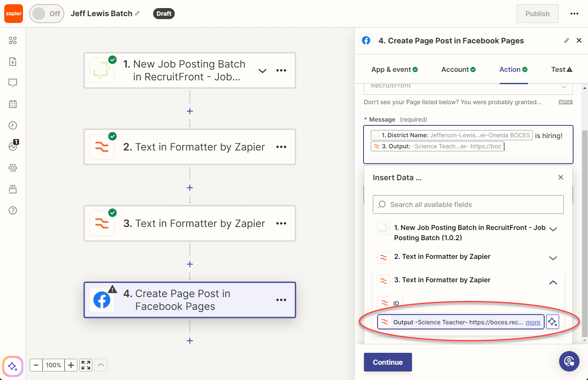Click the Facebook icon in panel header
Viewport: 588px width, 380px height.
[366, 40]
